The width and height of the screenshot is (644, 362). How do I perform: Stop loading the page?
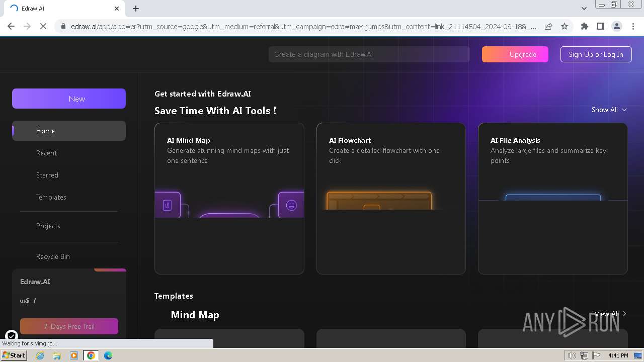(43, 26)
